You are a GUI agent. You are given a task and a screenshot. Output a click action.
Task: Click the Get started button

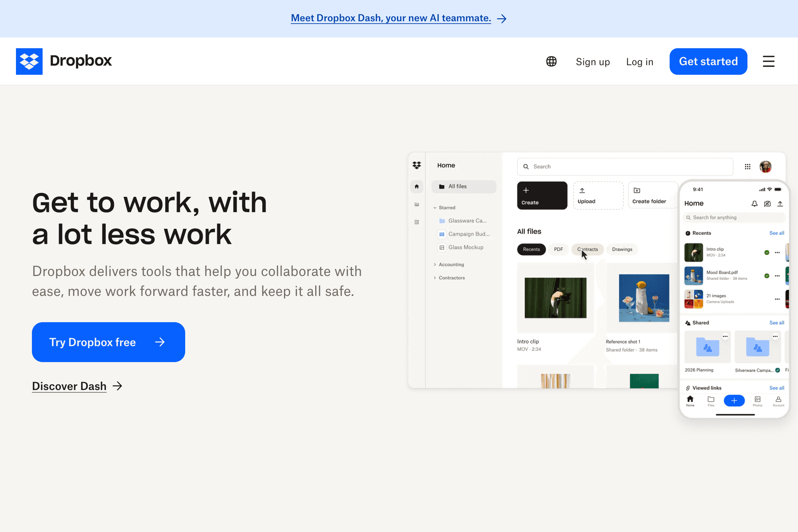[x=708, y=61]
